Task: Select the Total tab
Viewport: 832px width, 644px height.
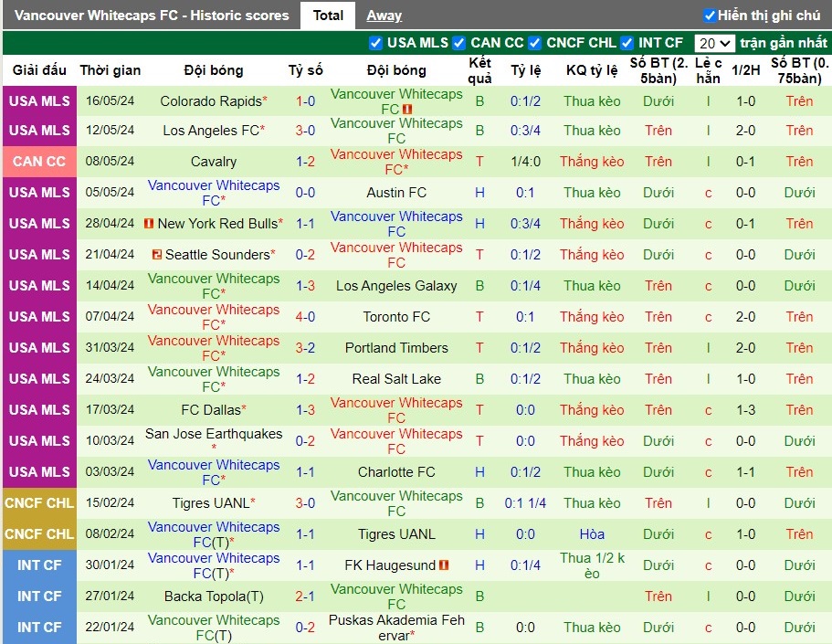Action: [x=328, y=16]
